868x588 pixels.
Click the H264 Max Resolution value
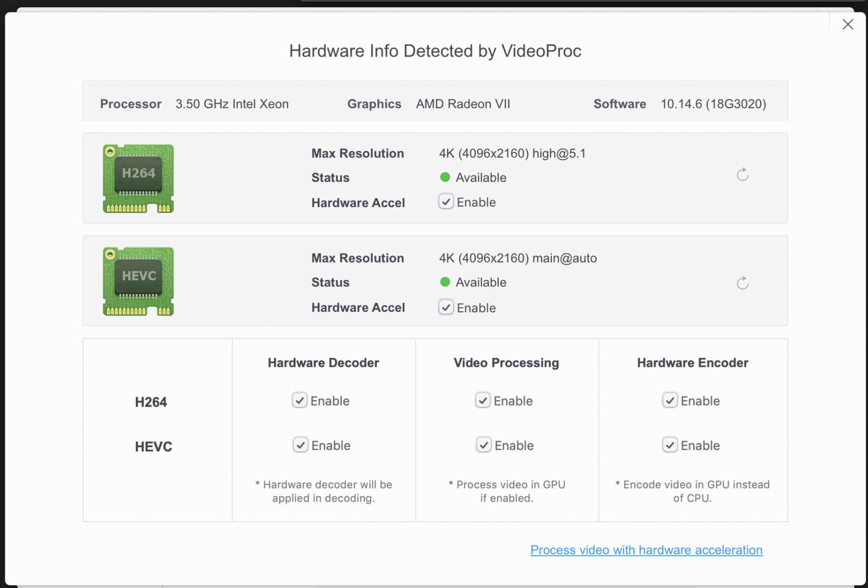512,153
